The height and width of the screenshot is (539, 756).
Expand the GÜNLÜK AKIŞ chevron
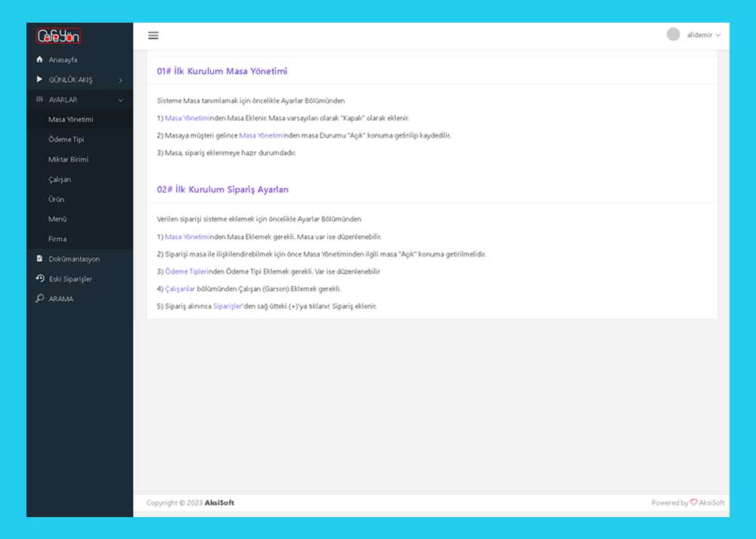pyautogui.click(x=121, y=80)
